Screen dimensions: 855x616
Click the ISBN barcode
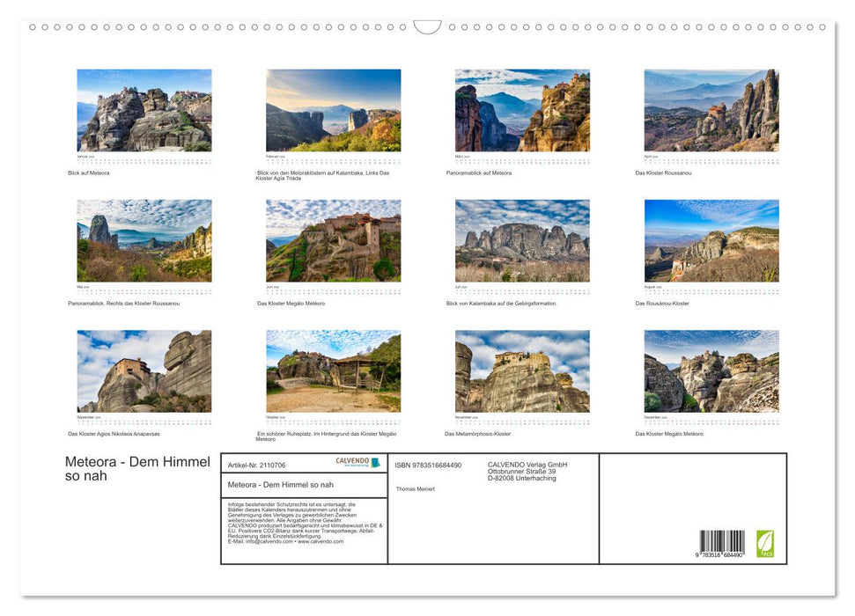722,544
